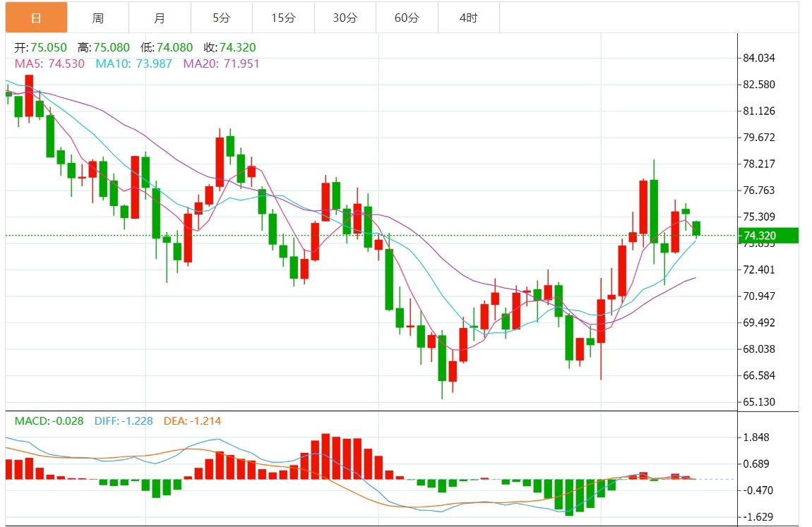Click the MA5: 74.530 indicator label
This screenshot has width=812, height=527.
(49, 63)
